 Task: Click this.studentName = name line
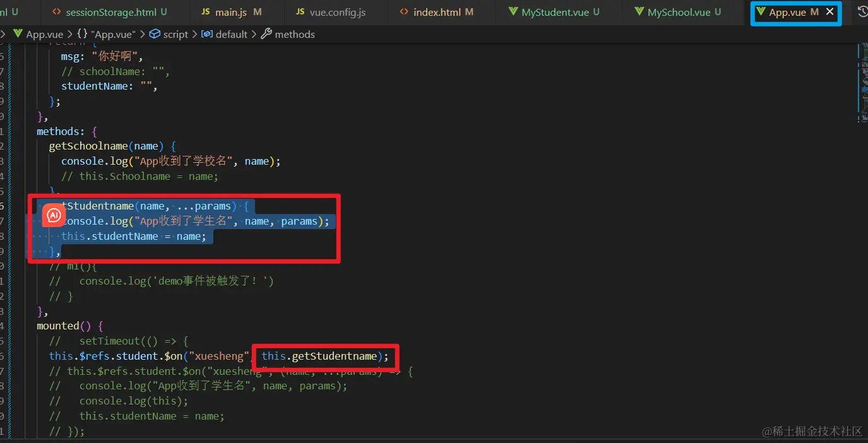[134, 236]
